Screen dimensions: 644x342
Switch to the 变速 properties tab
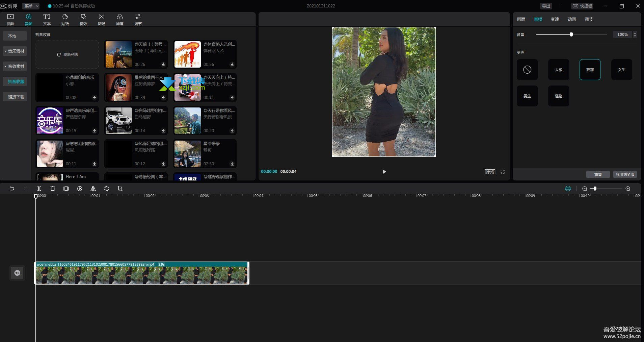pos(555,19)
